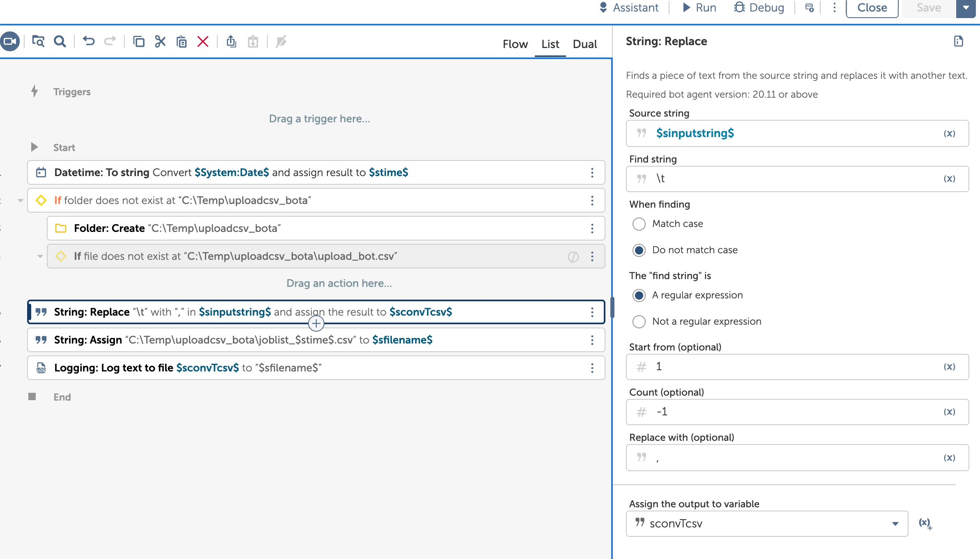Open menu for Logging: Log text to file action
The image size is (980, 559).
click(x=592, y=368)
